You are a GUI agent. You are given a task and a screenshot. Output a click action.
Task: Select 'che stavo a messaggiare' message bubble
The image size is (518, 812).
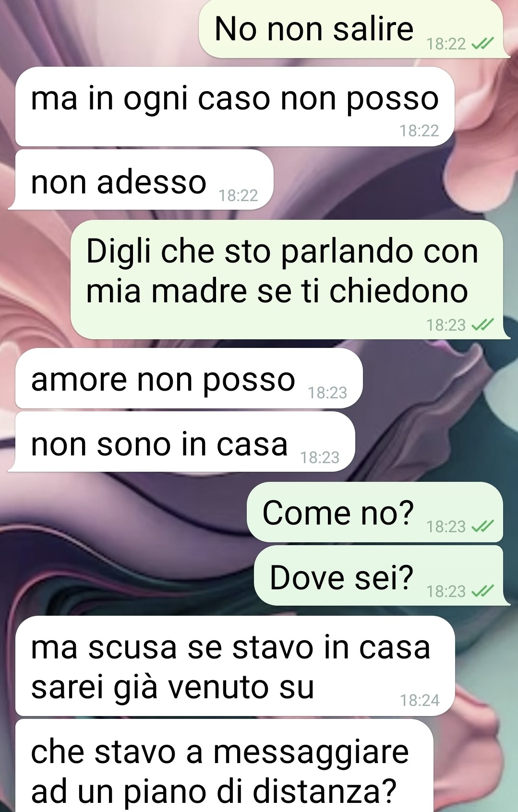coord(224,766)
